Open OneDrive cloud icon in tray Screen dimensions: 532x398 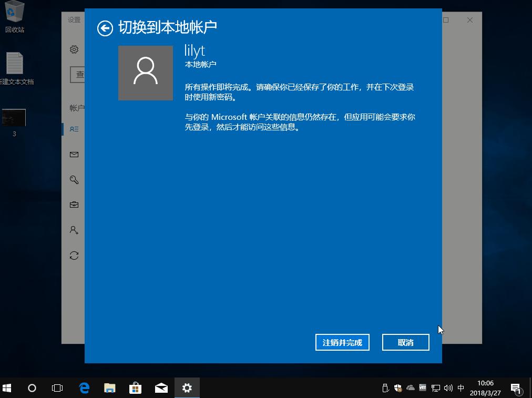(410, 388)
